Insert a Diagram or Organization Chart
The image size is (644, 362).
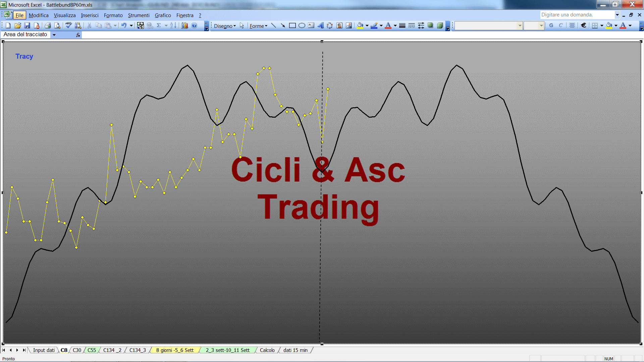(330, 25)
